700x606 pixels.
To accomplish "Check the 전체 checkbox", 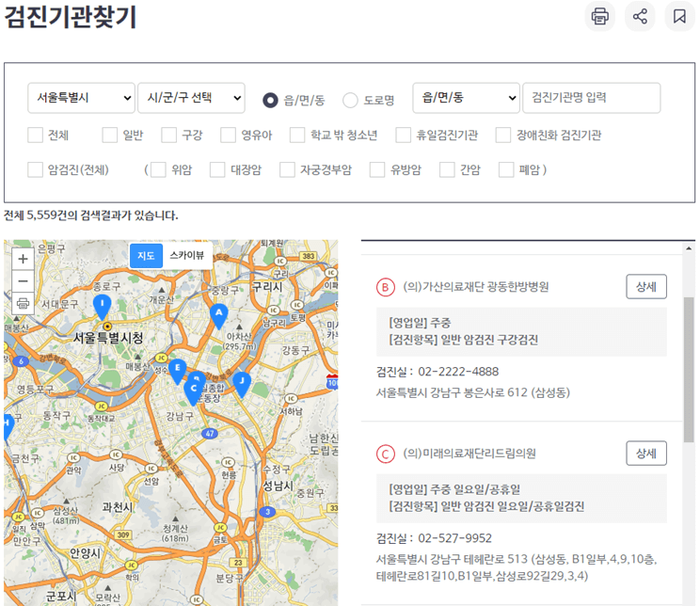I will 35,135.
